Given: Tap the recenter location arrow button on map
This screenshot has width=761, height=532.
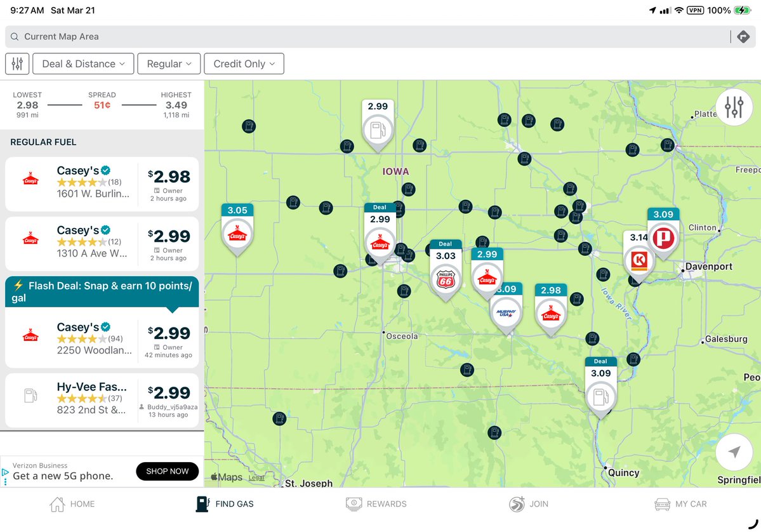Looking at the screenshot, I should tap(734, 452).
